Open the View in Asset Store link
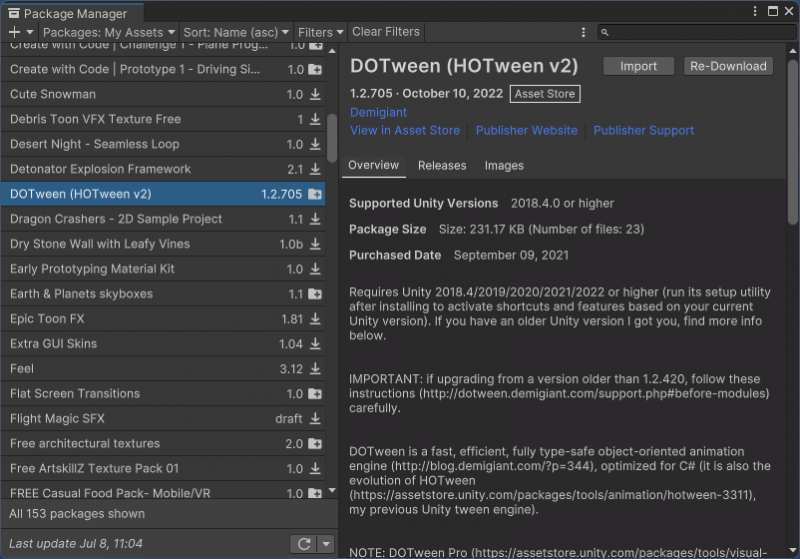800x559 pixels. (x=405, y=131)
